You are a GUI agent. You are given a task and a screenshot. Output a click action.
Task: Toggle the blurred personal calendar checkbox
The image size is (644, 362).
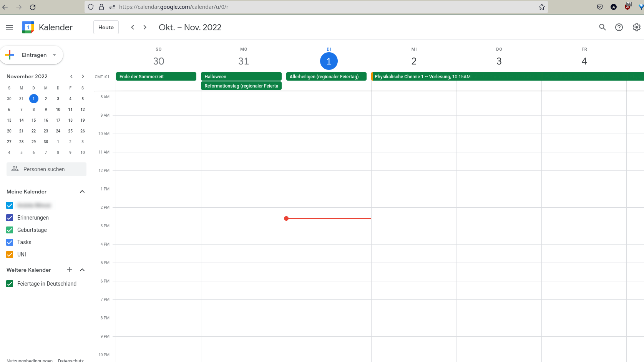coord(10,205)
